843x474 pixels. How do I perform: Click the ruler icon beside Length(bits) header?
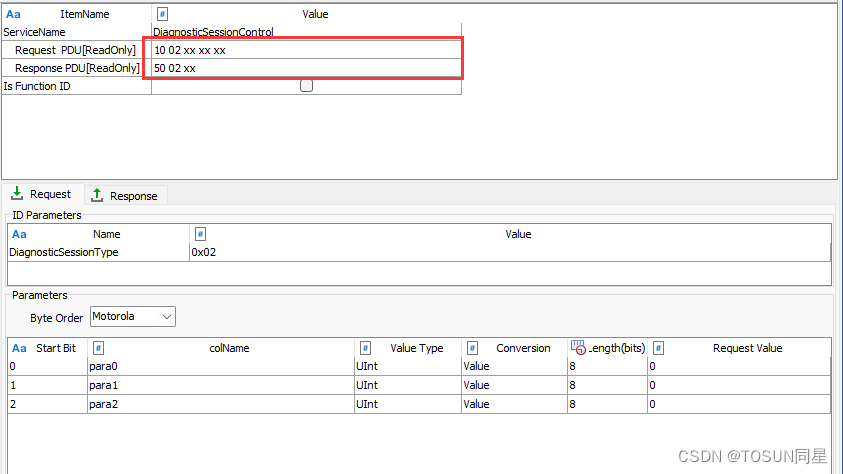578,348
